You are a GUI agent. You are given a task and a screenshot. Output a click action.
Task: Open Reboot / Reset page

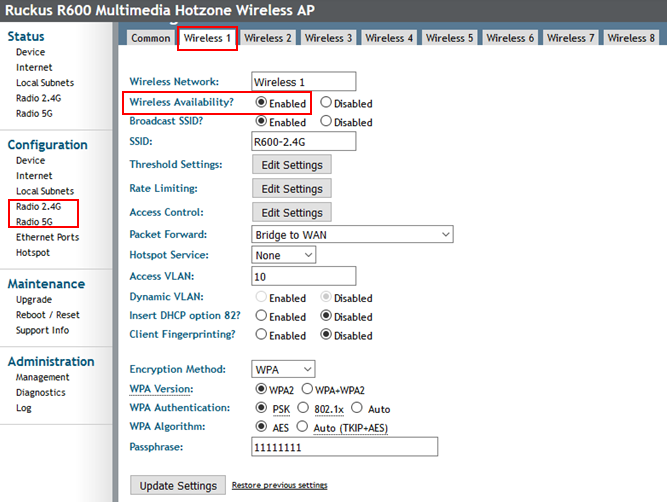coord(48,315)
